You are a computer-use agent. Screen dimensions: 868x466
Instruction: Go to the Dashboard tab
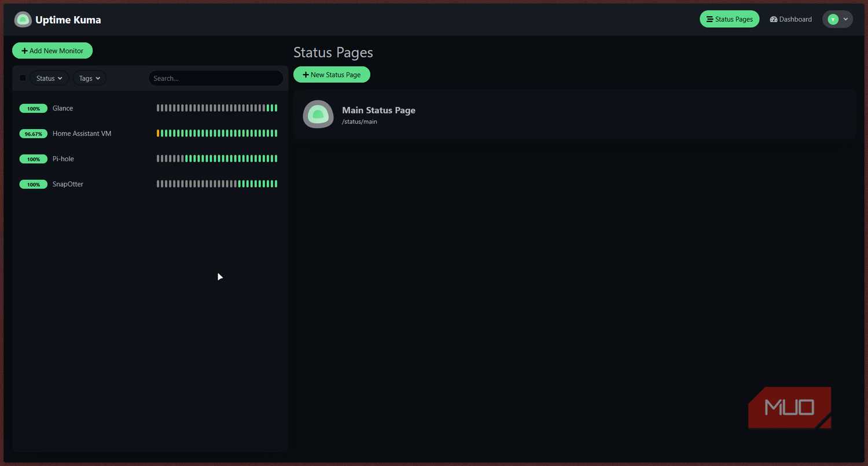point(790,19)
